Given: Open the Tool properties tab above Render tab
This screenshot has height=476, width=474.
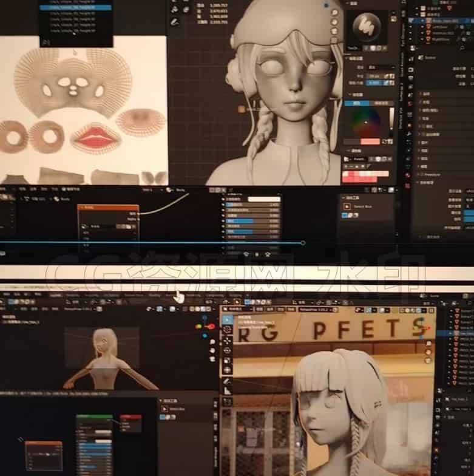Looking at the screenshot, I should (410, 59).
